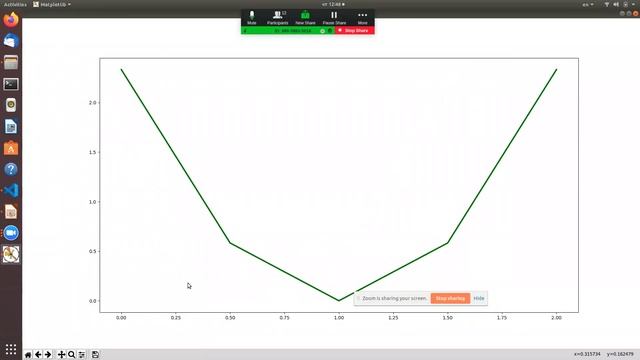Mute microphone in Zoom toolbar
The image size is (640, 360).
pos(252,18)
